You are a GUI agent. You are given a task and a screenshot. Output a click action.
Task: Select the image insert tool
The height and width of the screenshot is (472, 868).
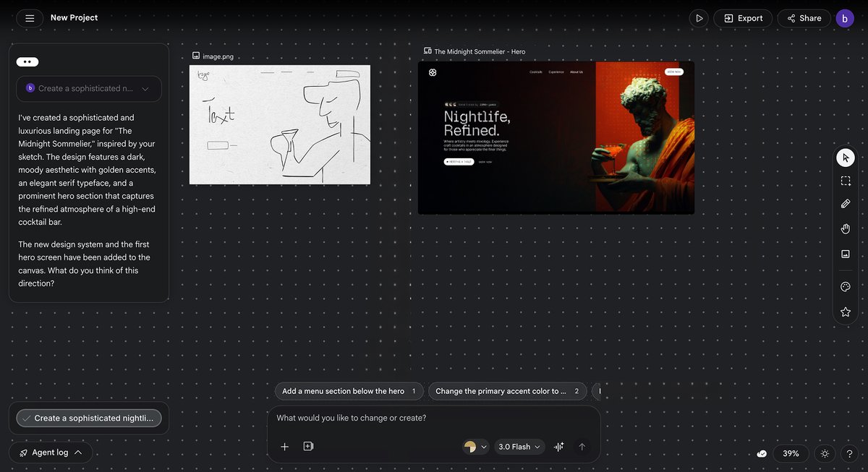(x=846, y=254)
